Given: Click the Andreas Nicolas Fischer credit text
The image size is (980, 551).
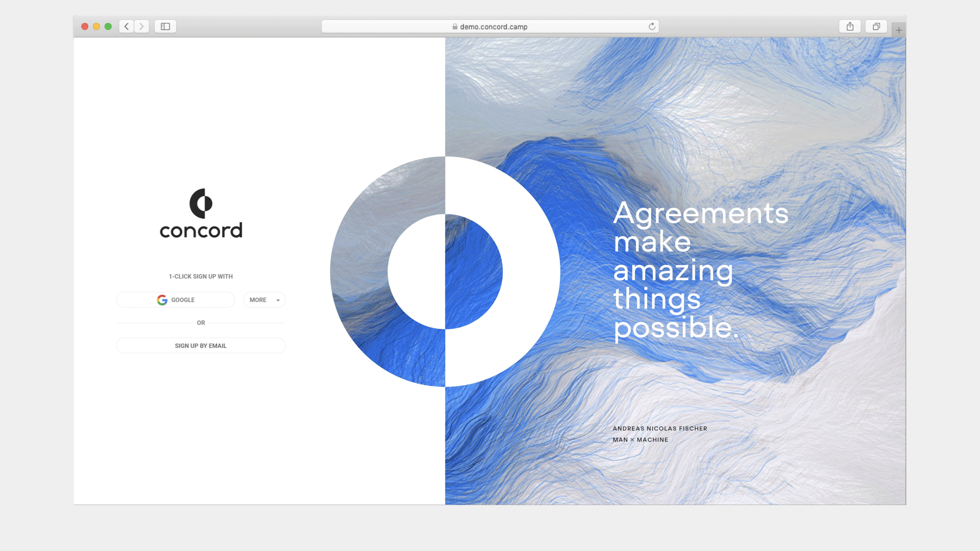Looking at the screenshot, I should (659, 429).
